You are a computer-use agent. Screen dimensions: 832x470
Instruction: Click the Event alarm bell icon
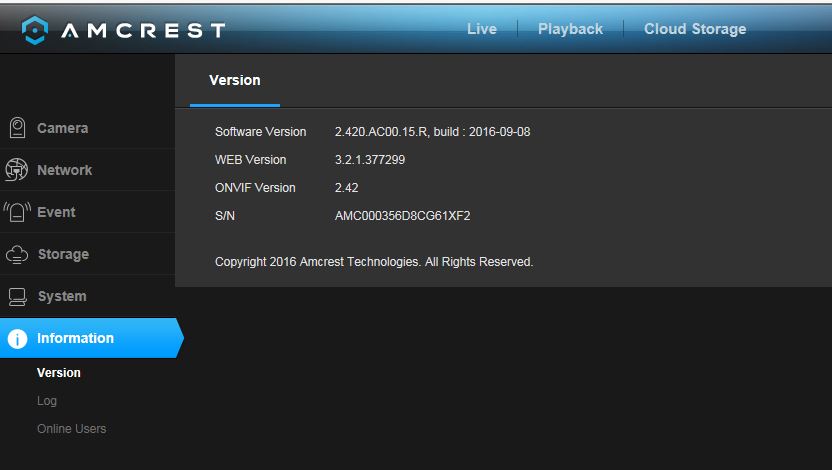point(17,212)
